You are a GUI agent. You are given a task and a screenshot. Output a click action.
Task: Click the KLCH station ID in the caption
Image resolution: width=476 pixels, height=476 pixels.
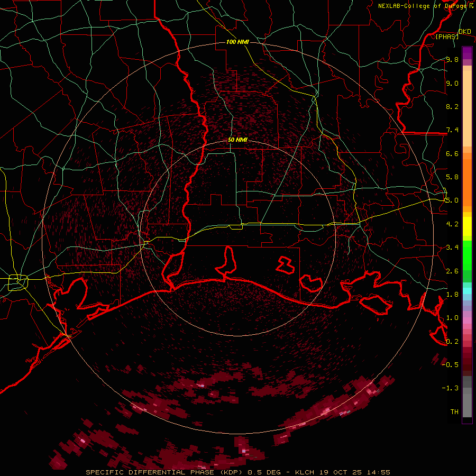tap(305, 472)
